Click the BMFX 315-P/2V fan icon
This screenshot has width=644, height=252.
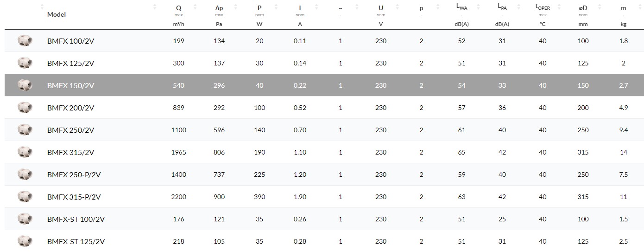pyautogui.click(x=25, y=197)
